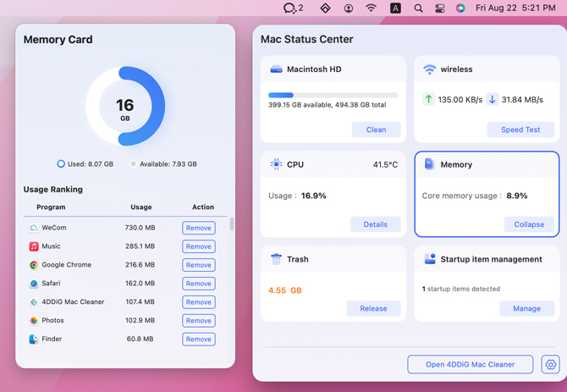This screenshot has height=392, width=567.
Task: Click the 41.5°C CPU temperature
Action: (x=385, y=164)
